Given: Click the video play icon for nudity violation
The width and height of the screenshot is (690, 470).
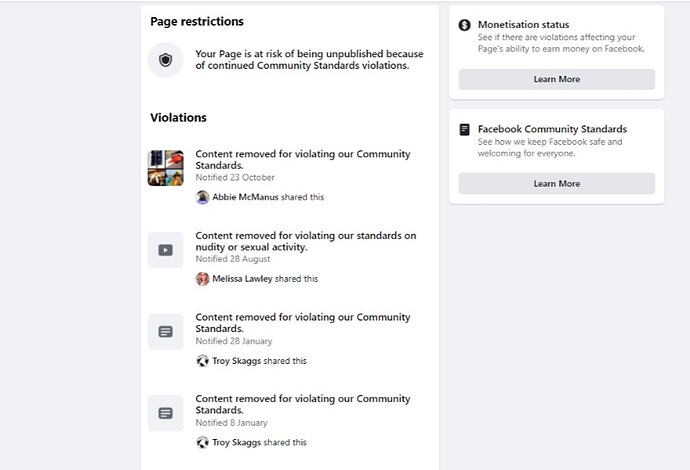Looking at the screenshot, I should (165, 250).
